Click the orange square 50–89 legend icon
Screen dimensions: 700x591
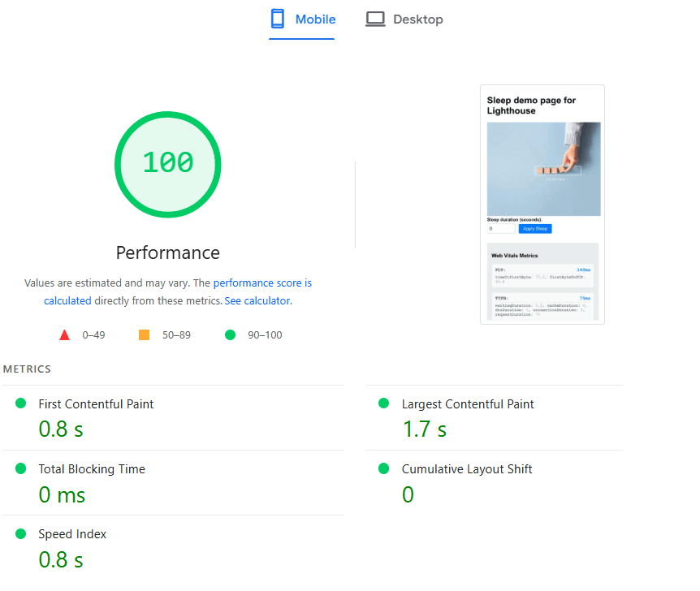coord(145,335)
